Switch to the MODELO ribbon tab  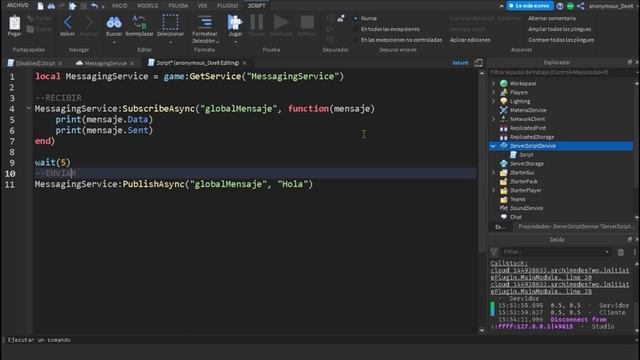click(x=148, y=6)
